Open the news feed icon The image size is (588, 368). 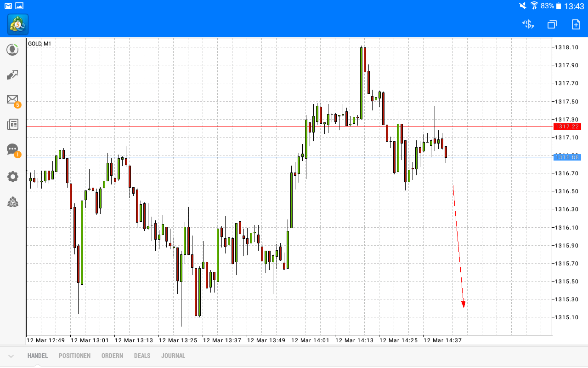(x=12, y=124)
